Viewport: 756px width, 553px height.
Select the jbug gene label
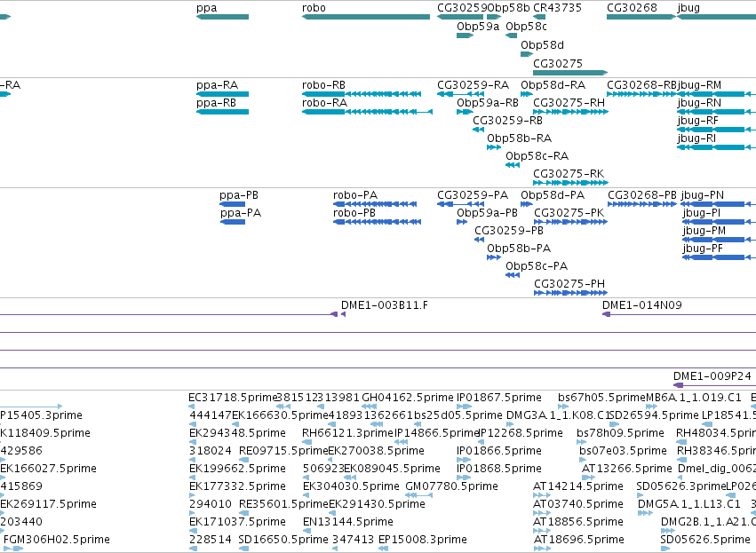tap(688, 8)
